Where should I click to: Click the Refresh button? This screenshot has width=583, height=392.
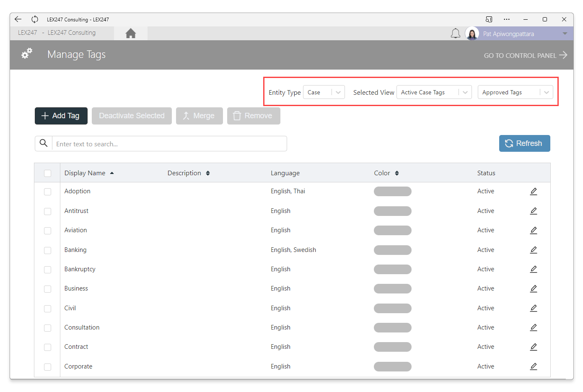click(524, 143)
